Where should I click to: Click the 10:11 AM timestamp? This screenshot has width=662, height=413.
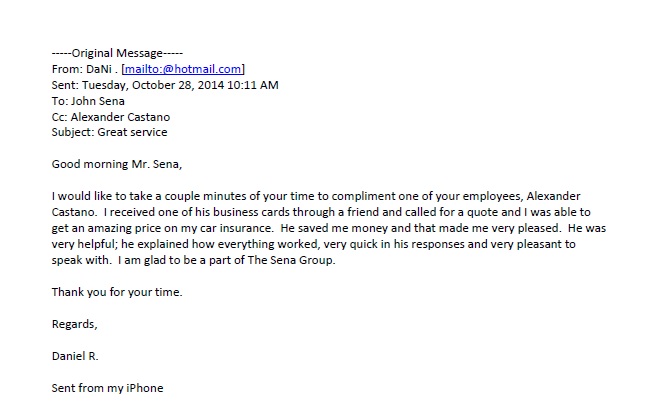253,85
